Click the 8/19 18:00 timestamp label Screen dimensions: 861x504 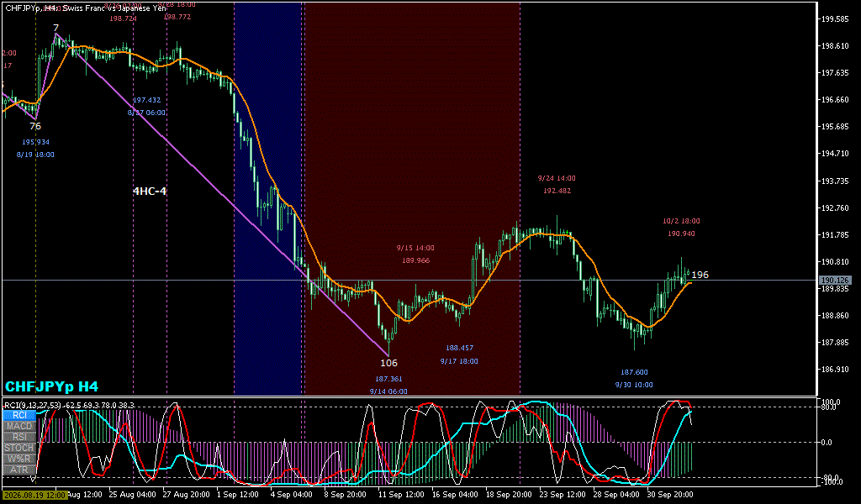[x=35, y=155]
